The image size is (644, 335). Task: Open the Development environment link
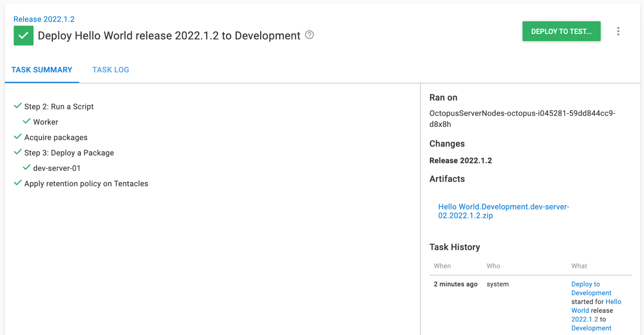[591, 328]
